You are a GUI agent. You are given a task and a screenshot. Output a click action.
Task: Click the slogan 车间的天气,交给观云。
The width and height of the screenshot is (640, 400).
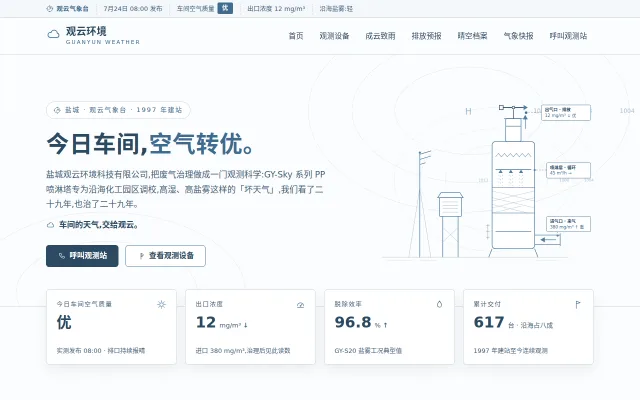(99, 225)
